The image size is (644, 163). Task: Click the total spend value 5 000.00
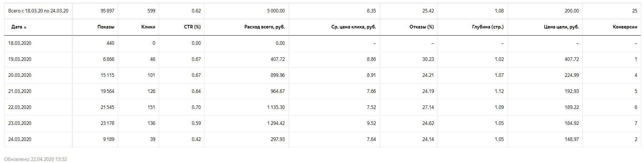coord(276,11)
